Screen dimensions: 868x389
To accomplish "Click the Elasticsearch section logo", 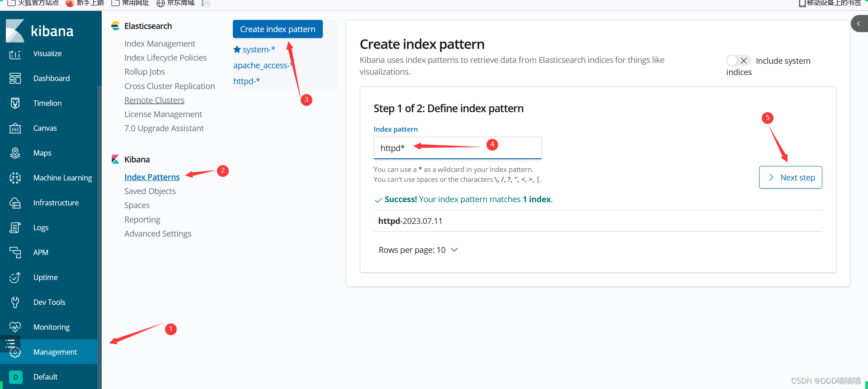I will pos(115,26).
